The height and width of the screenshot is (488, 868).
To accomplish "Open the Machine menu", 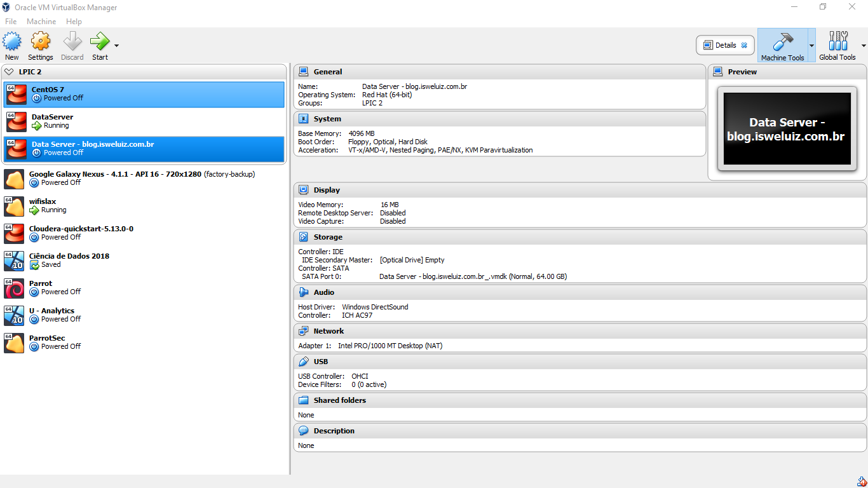I will click(x=41, y=22).
